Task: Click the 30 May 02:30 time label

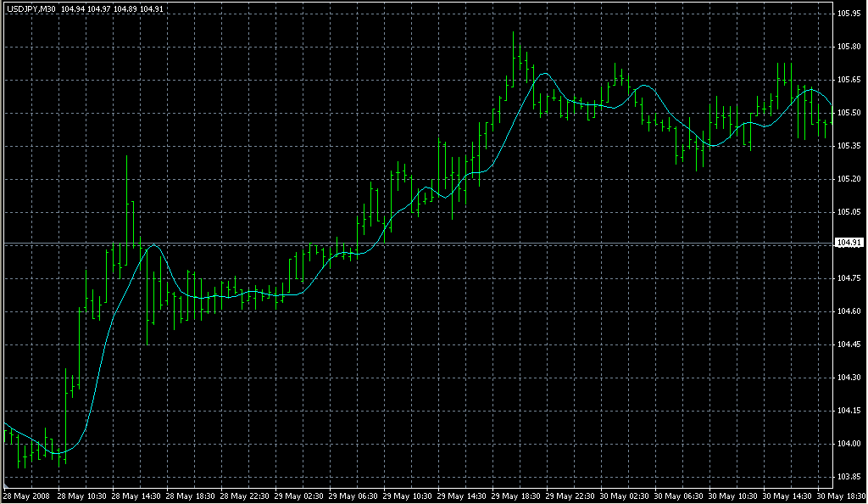Action: point(624,496)
